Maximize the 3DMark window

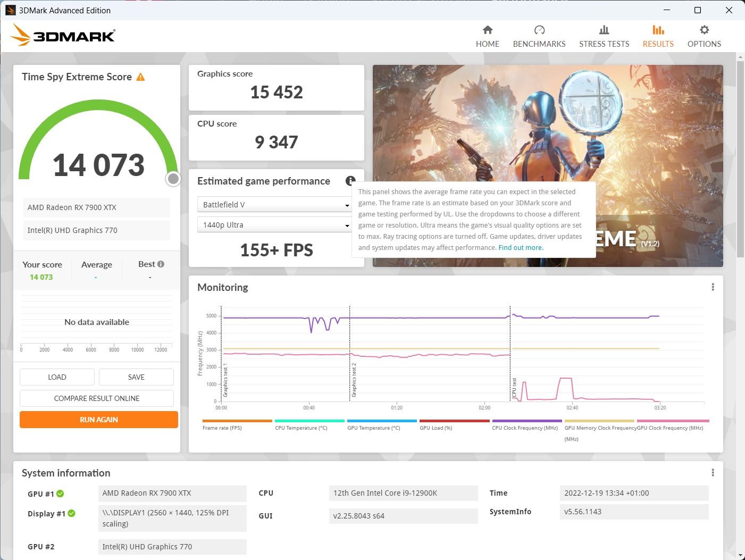coord(698,10)
